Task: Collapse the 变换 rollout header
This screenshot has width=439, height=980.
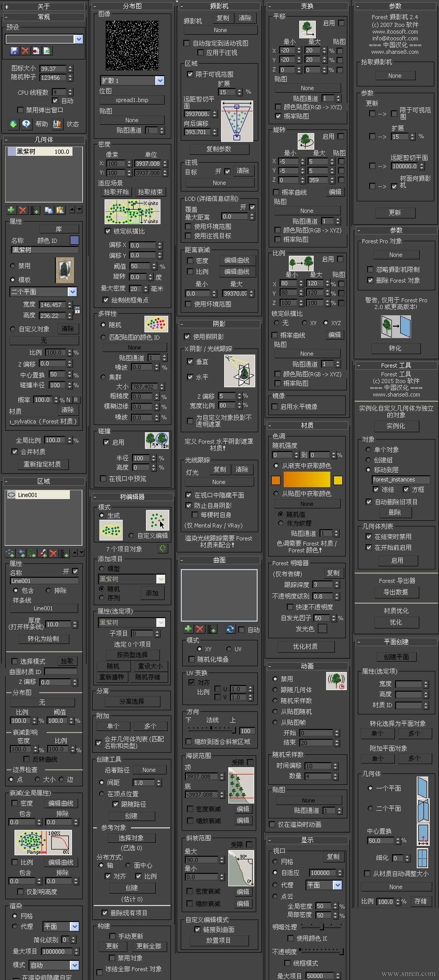Action: [307, 6]
